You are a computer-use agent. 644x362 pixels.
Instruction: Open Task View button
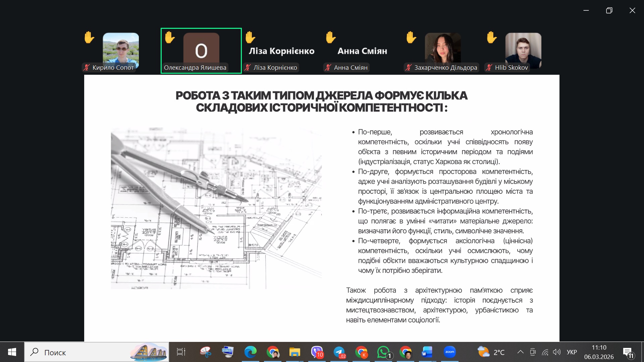point(181,352)
